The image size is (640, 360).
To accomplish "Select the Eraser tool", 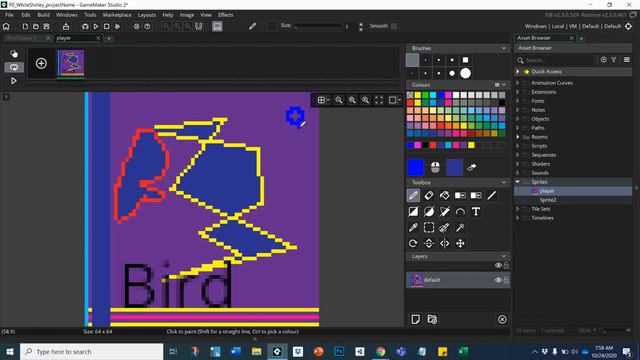I will 429,196.
